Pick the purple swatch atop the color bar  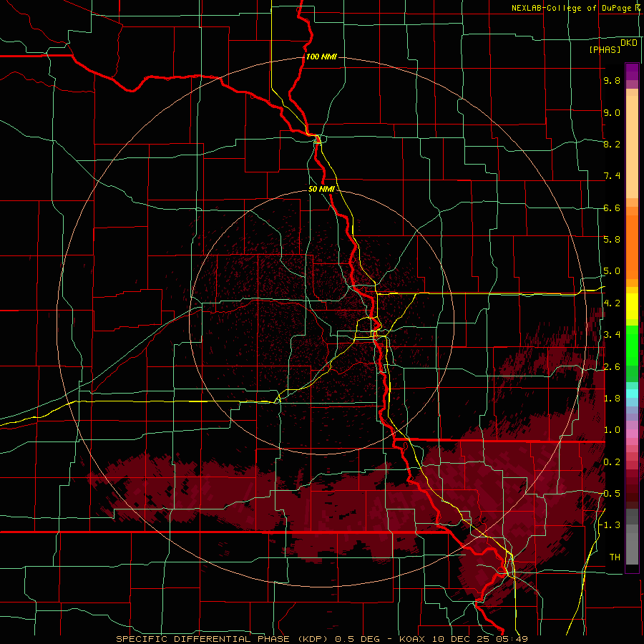tap(632, 72)
